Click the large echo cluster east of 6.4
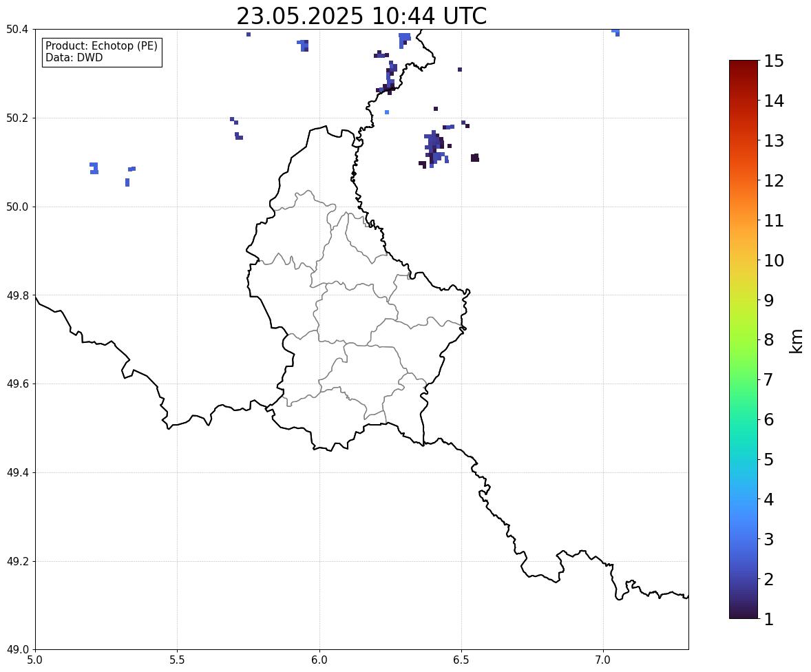Image resolution: width=811 pixels, height=672 pixels. pos(434,149)
